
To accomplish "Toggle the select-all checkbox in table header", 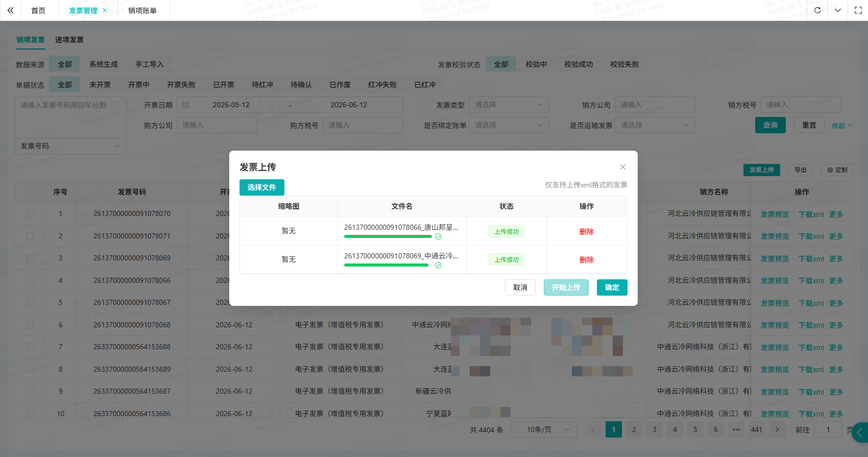I will tap(30, 192).
